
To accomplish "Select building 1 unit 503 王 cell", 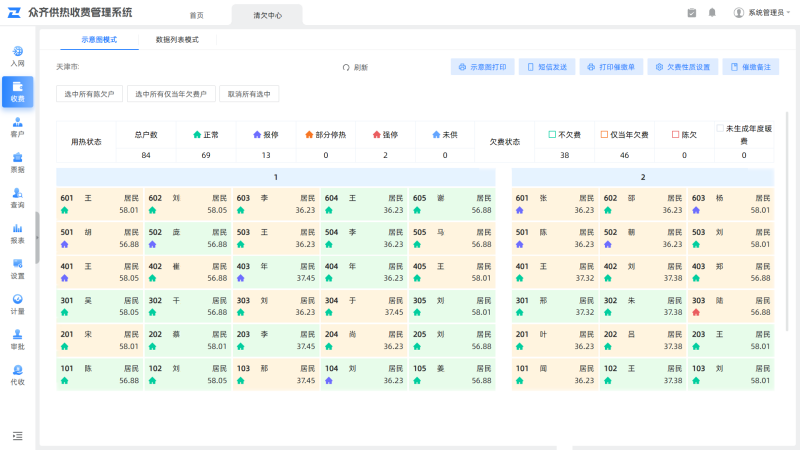I will click(276, 238).
